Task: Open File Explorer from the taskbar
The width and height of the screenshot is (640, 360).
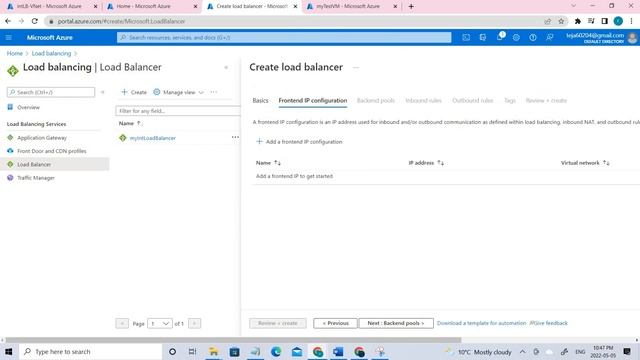Action: tap(213, 351)
